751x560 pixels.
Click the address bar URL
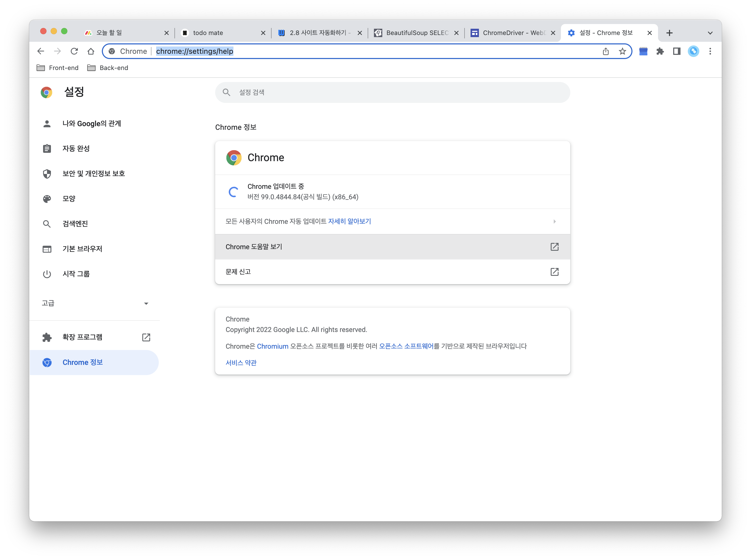click(194, 51)
